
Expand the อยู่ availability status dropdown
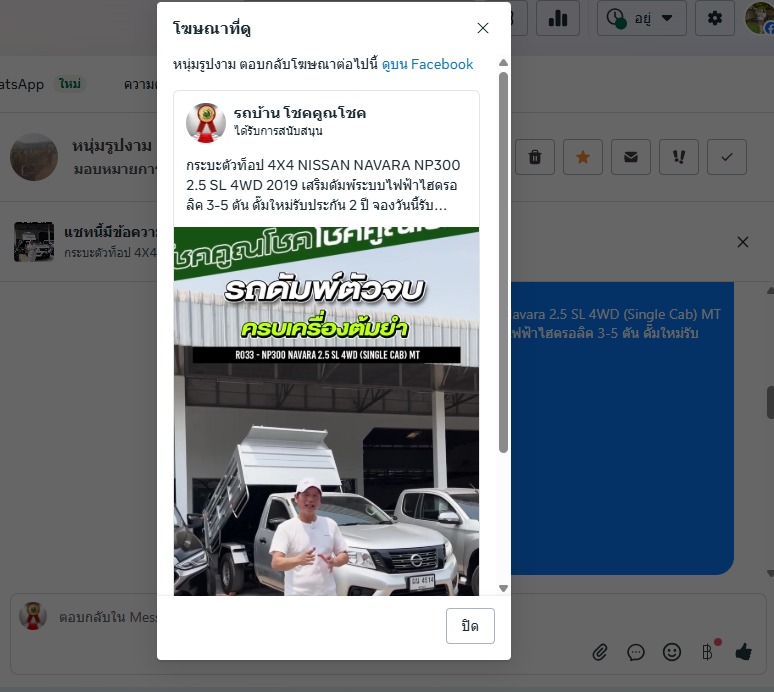642,18
